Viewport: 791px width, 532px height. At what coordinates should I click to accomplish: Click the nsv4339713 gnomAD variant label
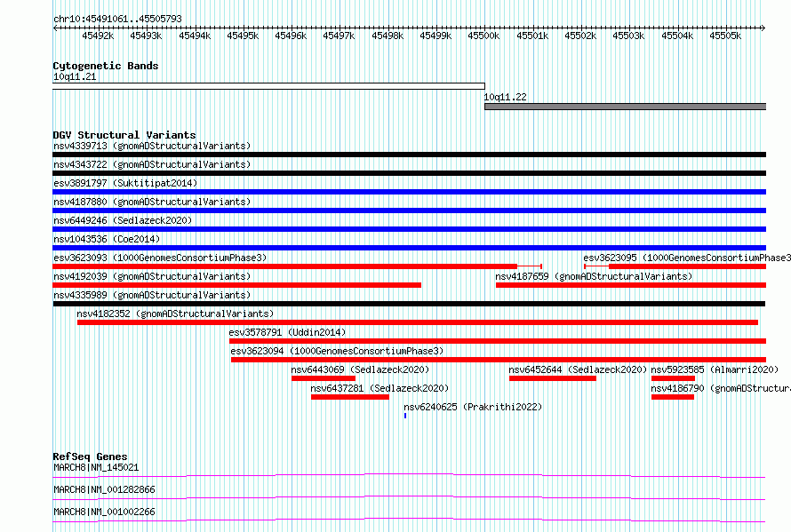(x=152, y=147)
